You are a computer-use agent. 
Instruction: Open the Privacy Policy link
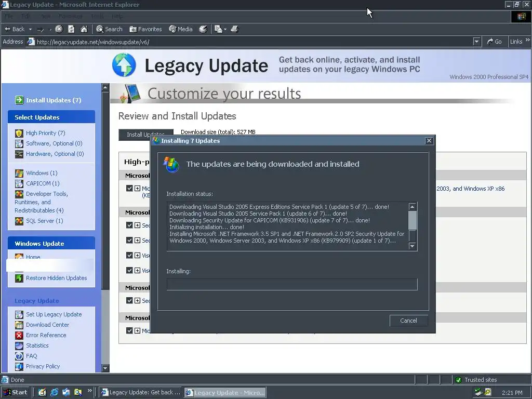pos(43,366)
